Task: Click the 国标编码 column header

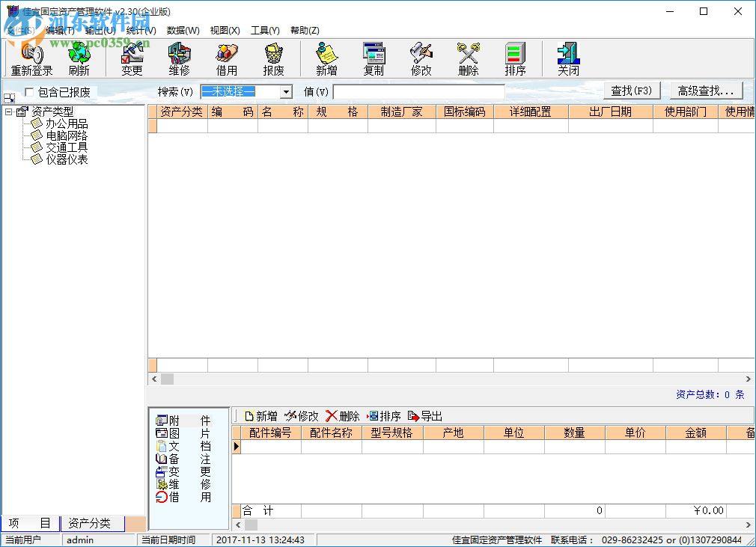Action: 465,111
